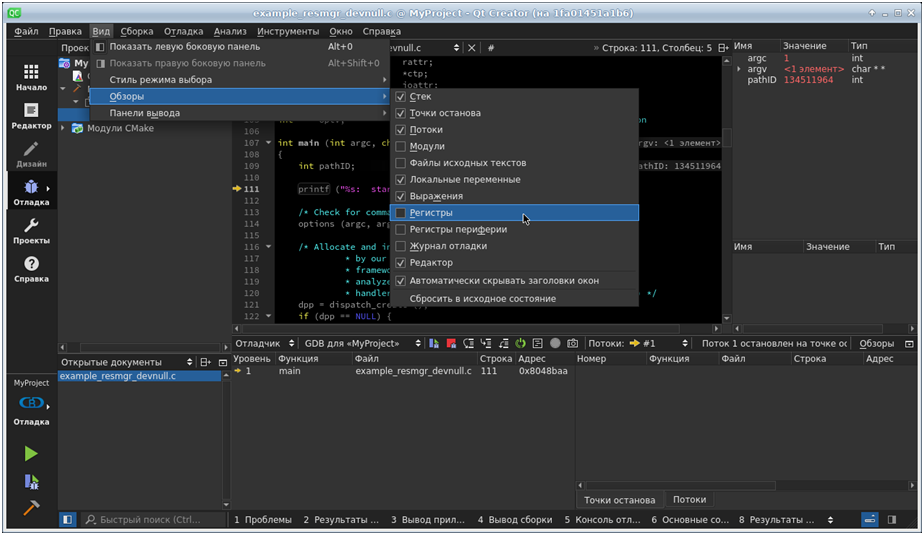Expand the argv variable tree item
924x535 pixels.
click(x=739, y=69)
